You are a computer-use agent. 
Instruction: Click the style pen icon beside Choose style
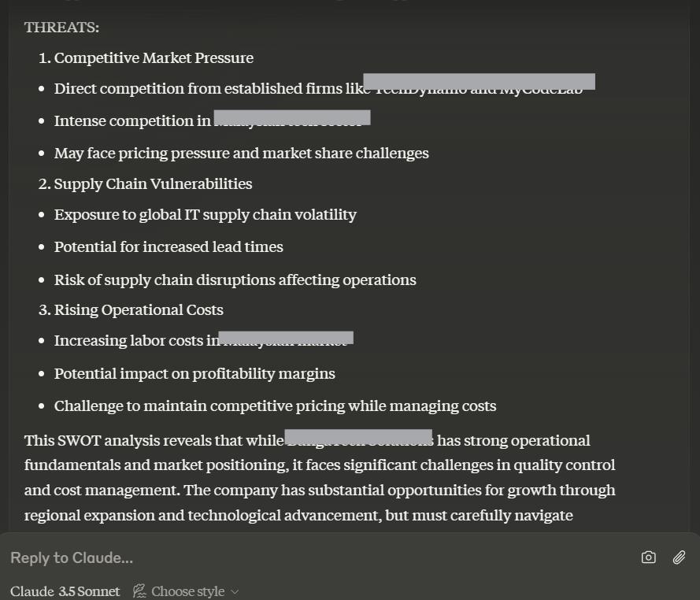pos(139,591)
